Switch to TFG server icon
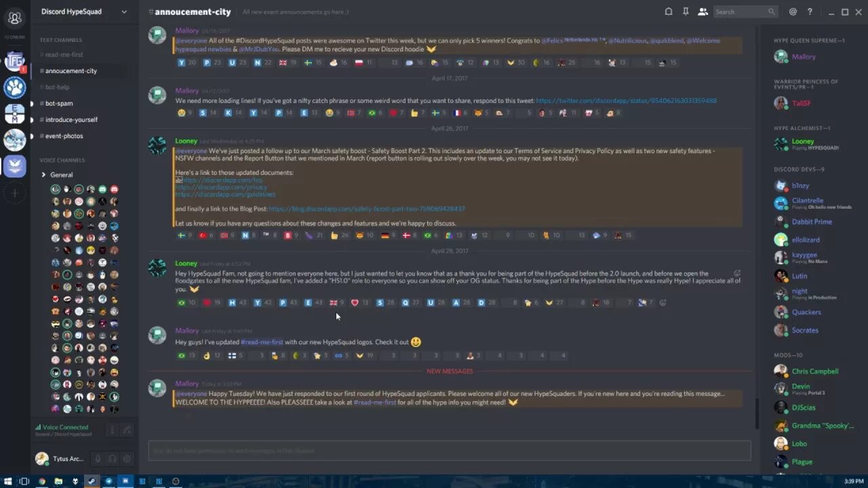Image resolution: width=868 pixels, height=488 pixels. [15, 62]
